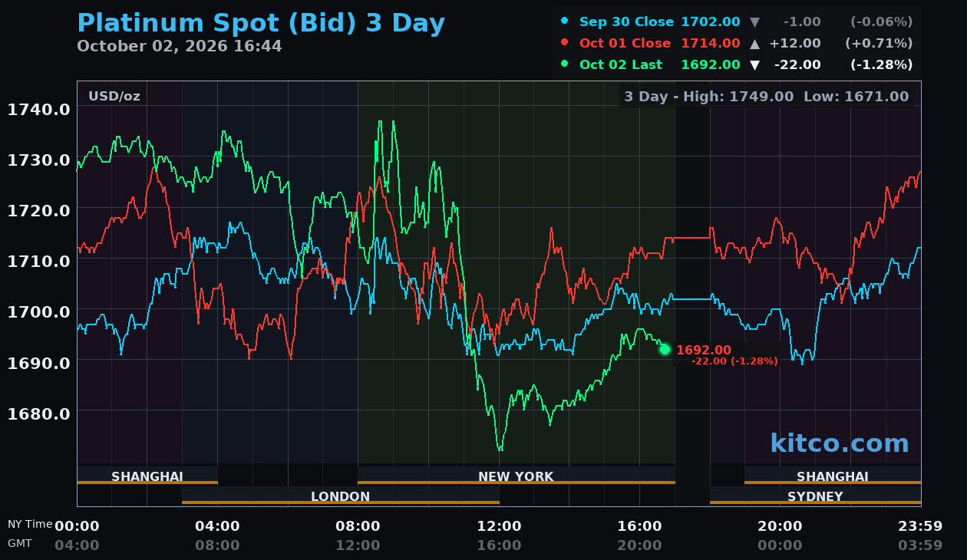Click the date "October 02, 2026 16:44"
The image size is (967, 560).
click(180, 46)
